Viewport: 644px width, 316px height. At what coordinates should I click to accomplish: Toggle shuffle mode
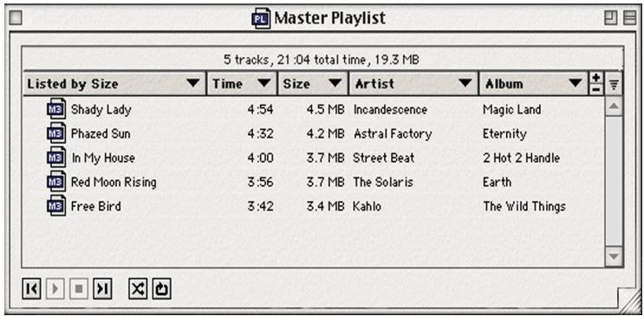click(138, 289)
